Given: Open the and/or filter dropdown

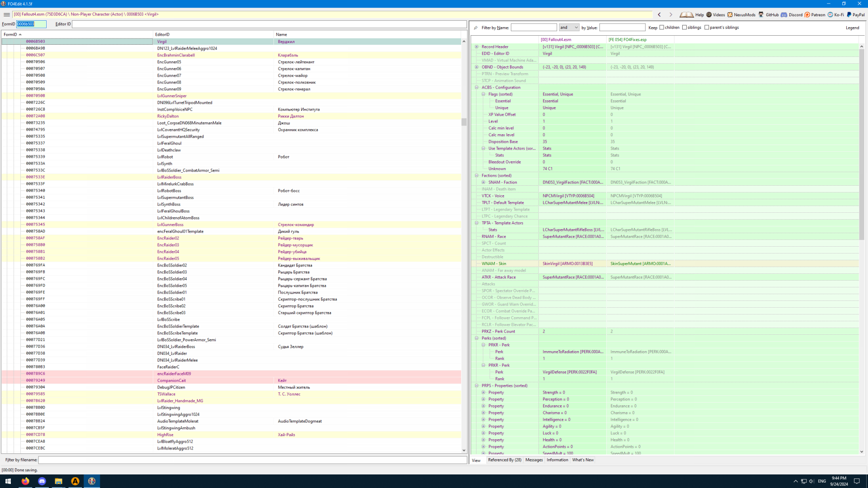Looking at the screenshot, I should [x=569, y=28].
